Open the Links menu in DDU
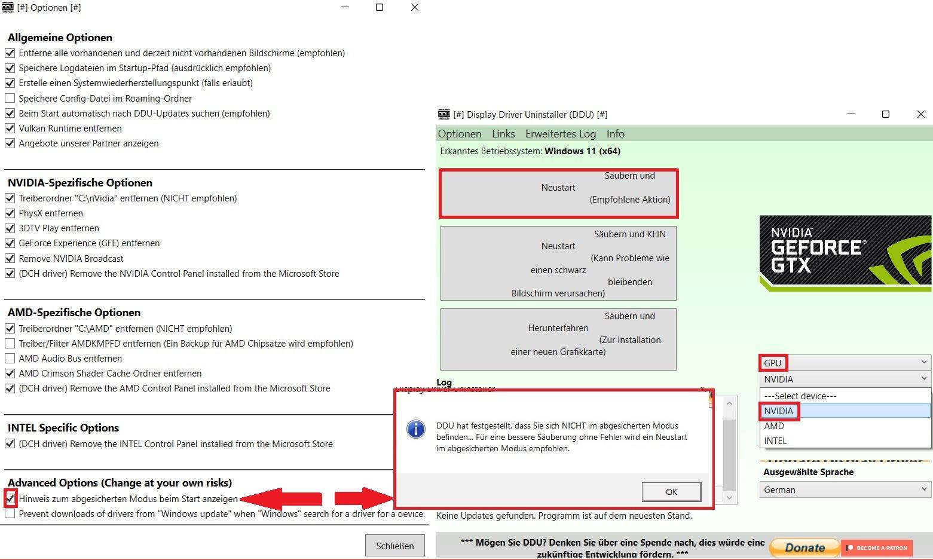Image resolution: width=933 pixels, height=560 pixels. [x=503, y=134]
